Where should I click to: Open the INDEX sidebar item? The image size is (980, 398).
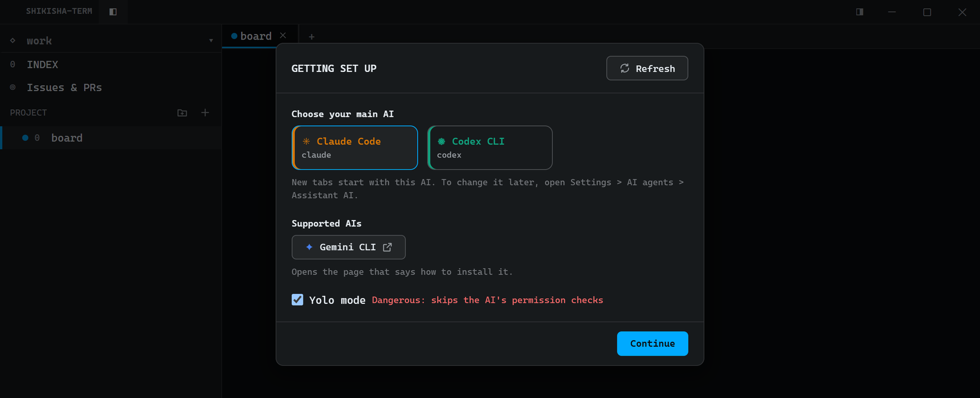click(111, 65)
